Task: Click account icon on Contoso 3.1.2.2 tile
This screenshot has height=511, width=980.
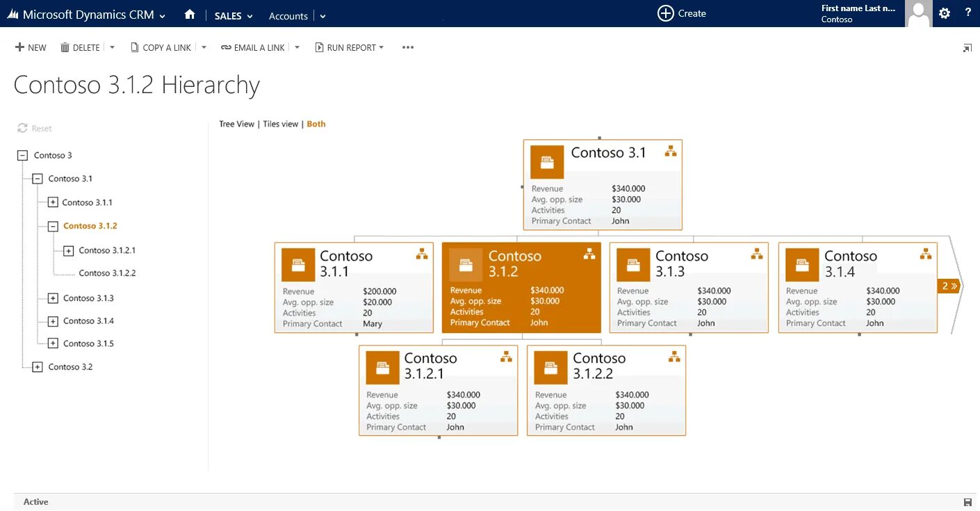Action: point(550,368)
